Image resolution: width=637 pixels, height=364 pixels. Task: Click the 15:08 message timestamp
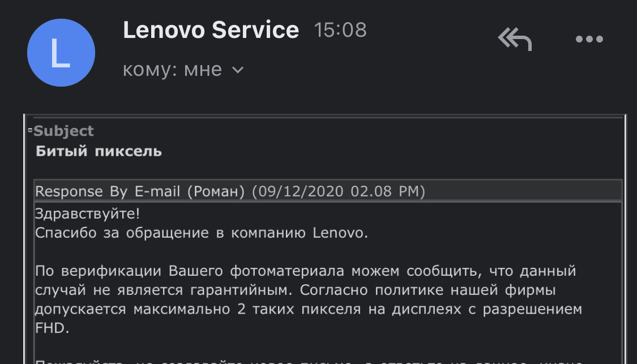click(340, 30)
